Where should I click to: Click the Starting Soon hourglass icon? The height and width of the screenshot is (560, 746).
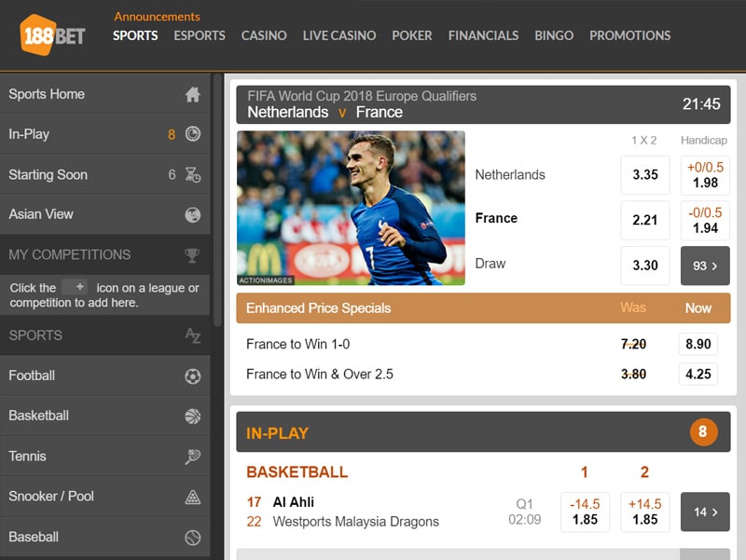(x=192, y=174)
